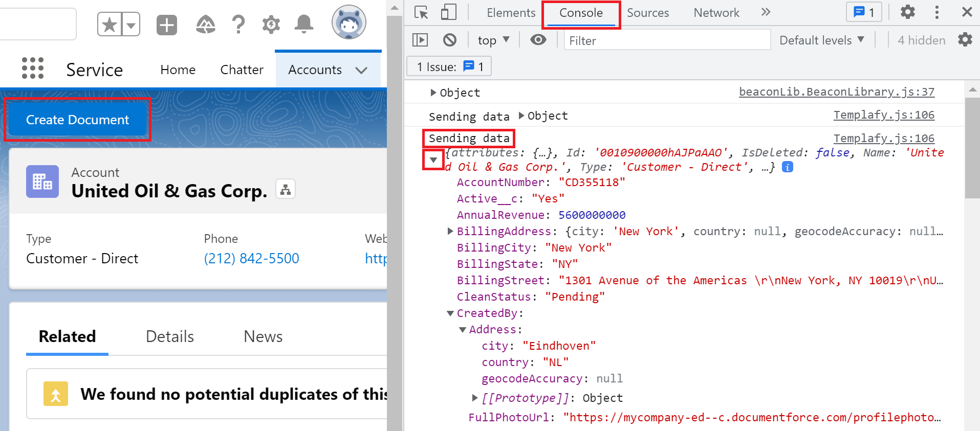This screenshot has height=431, width=980.
Task: Open beaconLib.BeaconLibrary.js:37 source link
Action: coord(837,92)
